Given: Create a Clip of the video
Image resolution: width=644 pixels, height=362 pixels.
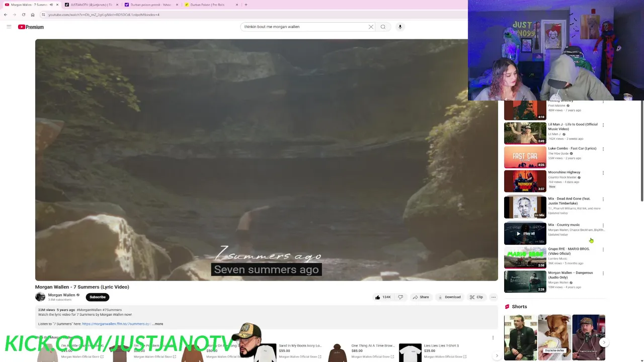Looking at the screenshot, I should (476, 297).
